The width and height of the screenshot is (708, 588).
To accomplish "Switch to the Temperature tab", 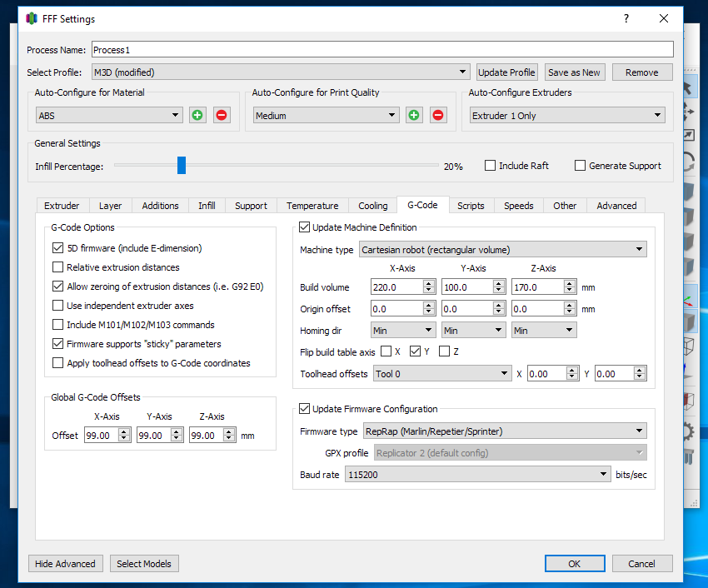I will point(312,206).
